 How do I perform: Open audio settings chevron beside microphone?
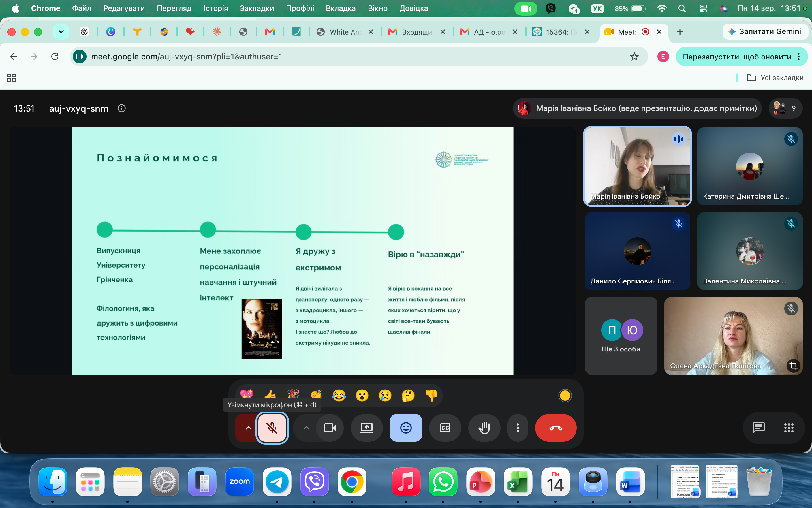[248, 428]
